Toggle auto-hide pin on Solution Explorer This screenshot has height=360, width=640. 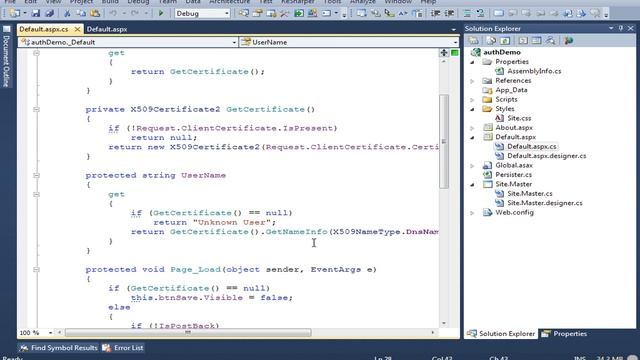coord(621,28)
